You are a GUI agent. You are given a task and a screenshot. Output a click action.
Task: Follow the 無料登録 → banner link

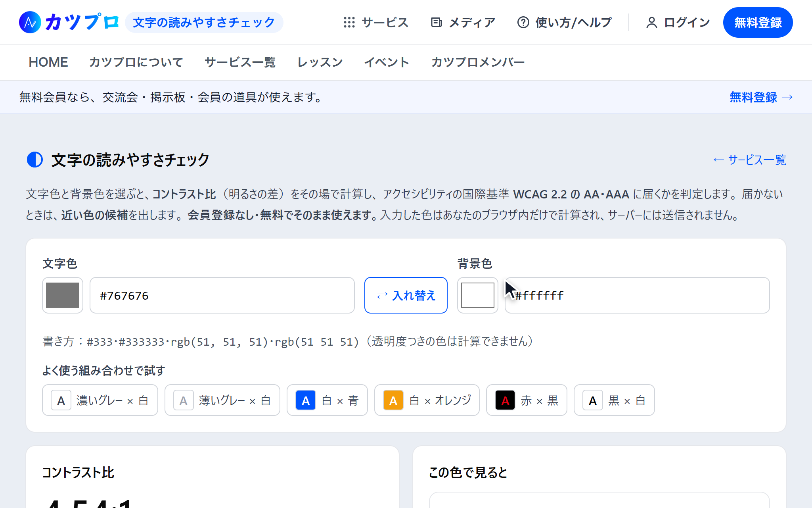click(761, 97)
